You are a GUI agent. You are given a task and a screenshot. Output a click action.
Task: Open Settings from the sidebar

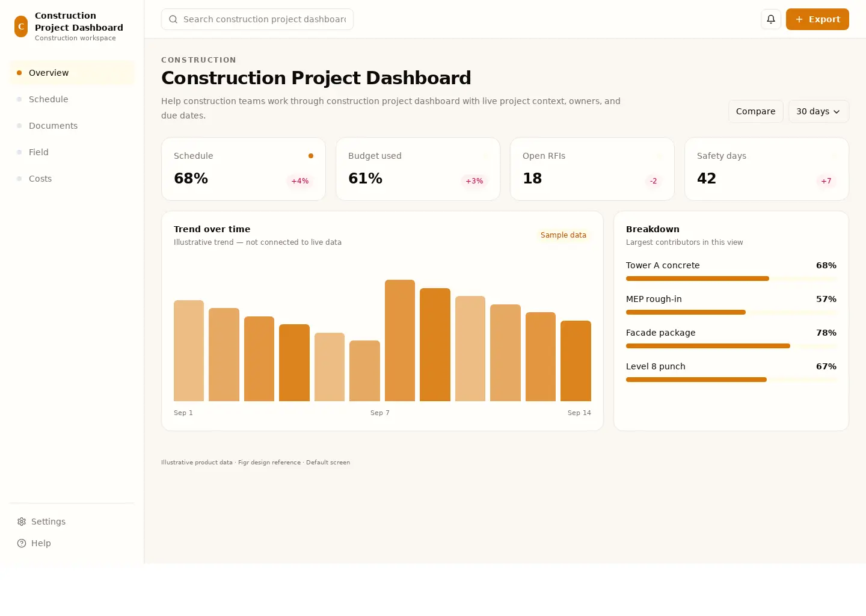[72, 522]
